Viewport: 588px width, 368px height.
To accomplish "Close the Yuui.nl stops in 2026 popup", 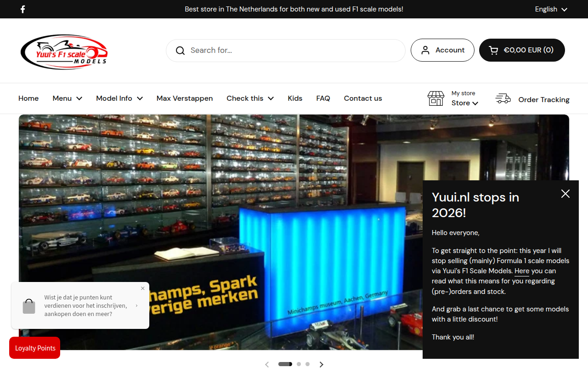I will 565,194.
